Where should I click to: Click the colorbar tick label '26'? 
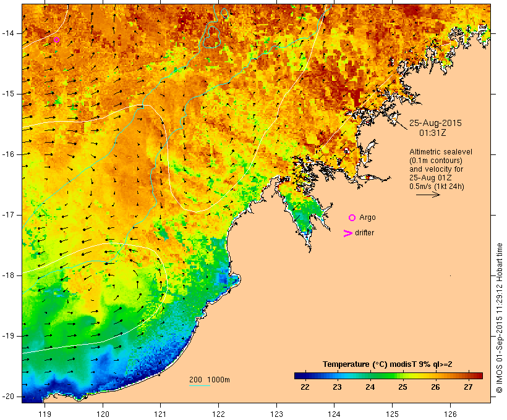(x=435, y=387)
